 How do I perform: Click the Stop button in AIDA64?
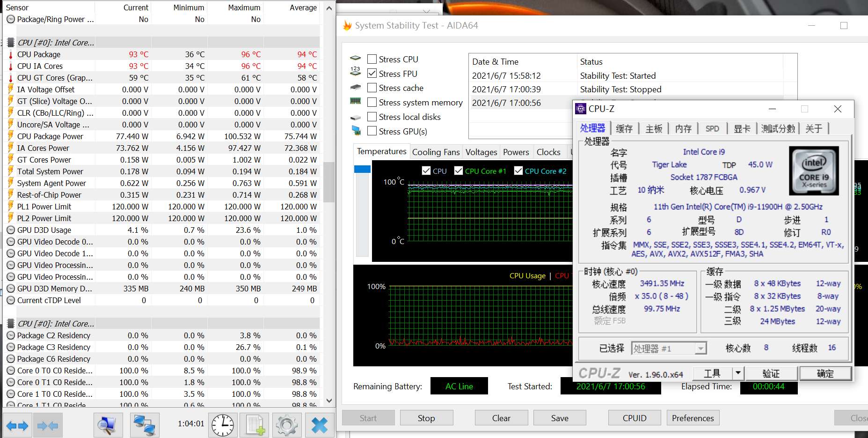426,418
